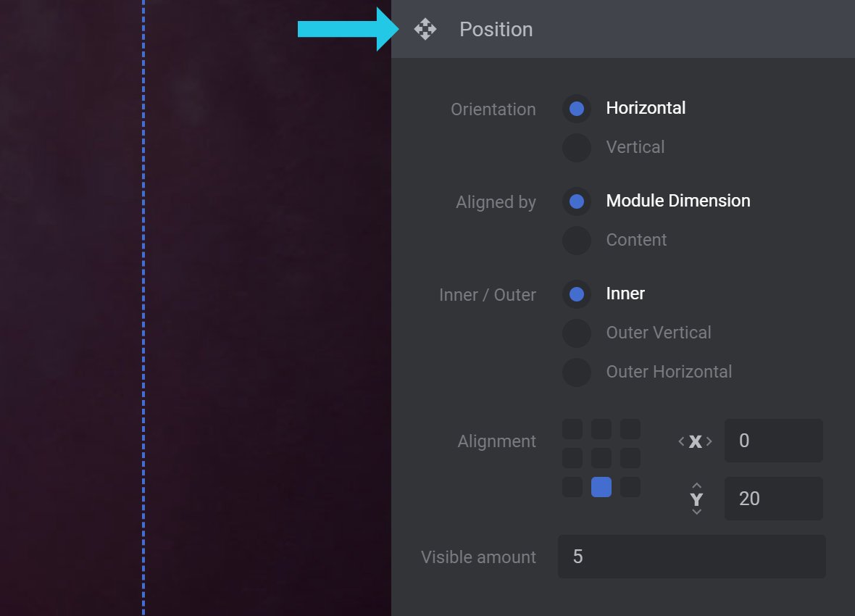855x616 pixels.
Task: Click the X offset horizontal icon
Action: (696, 441)
